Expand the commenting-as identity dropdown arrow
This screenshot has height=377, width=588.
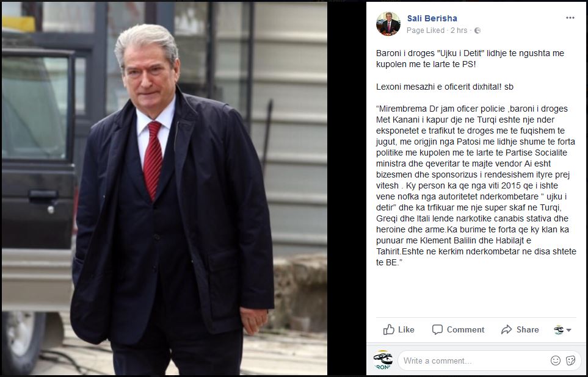coord(568,330)
